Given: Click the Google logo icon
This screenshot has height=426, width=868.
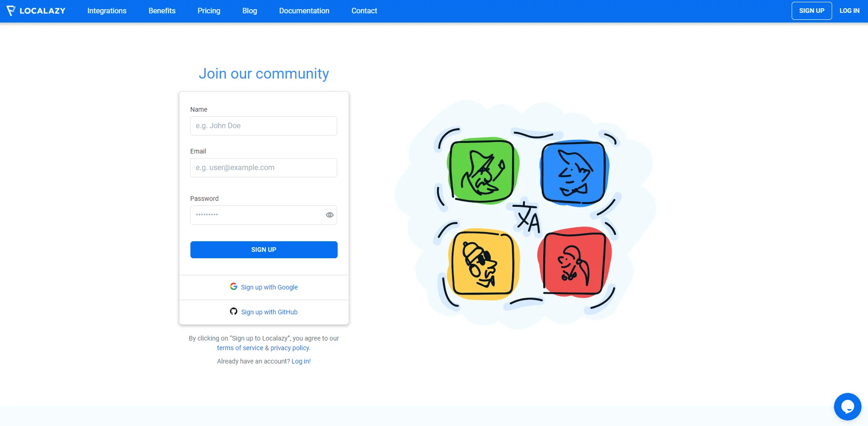Looking at the screenshot, I should pos(234,286).
